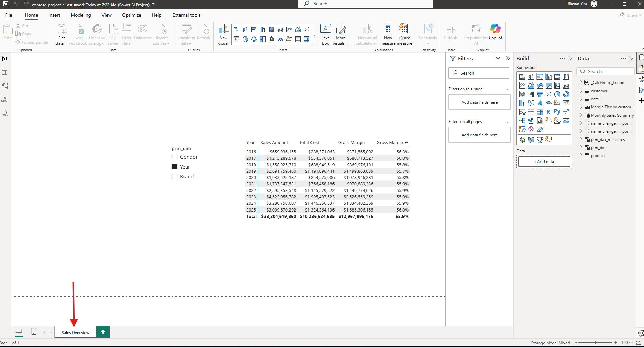This screenshot has width=644, height=348.
Task: Open Model view icon in sidebar
Action: pos(5,86)
